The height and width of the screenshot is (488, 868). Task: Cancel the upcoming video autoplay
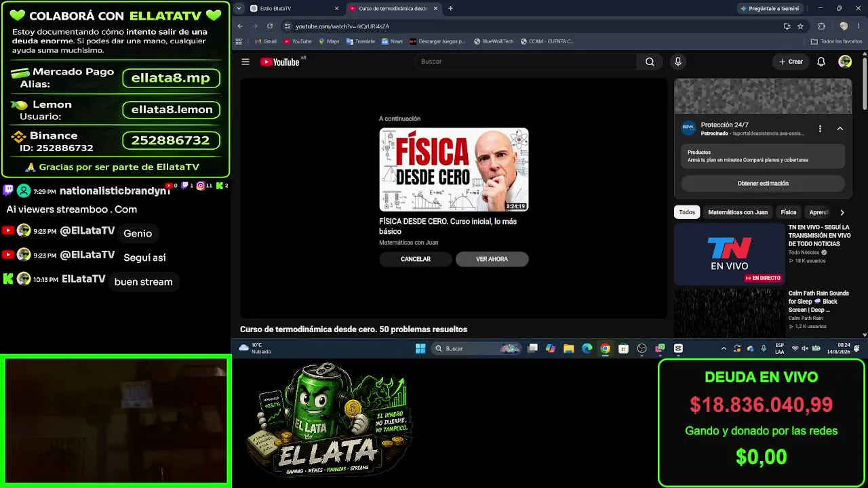[x=416, y=259]
